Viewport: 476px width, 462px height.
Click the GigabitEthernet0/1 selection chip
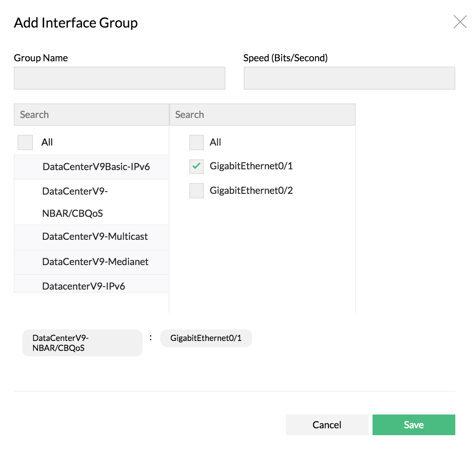point(206,338)
